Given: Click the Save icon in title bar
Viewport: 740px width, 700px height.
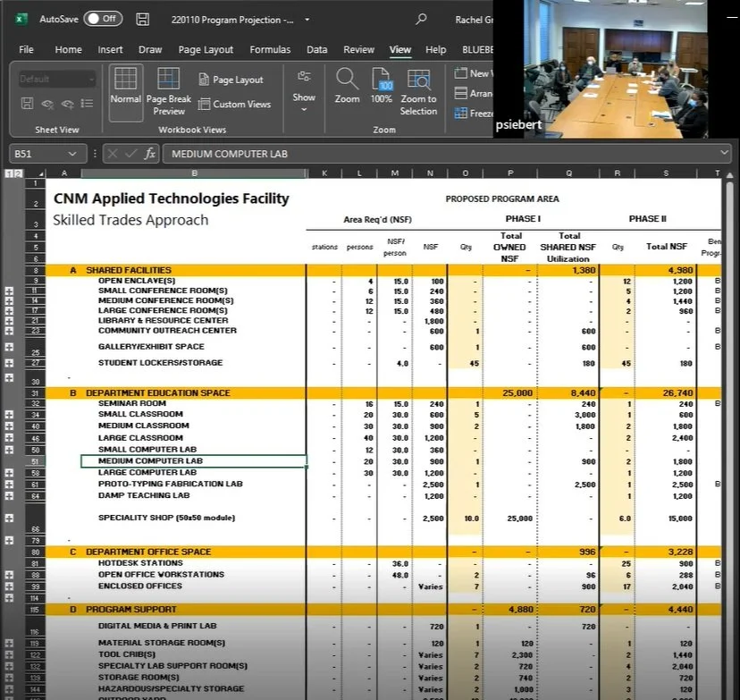Looking at the screenshot, I should [142, 20].
